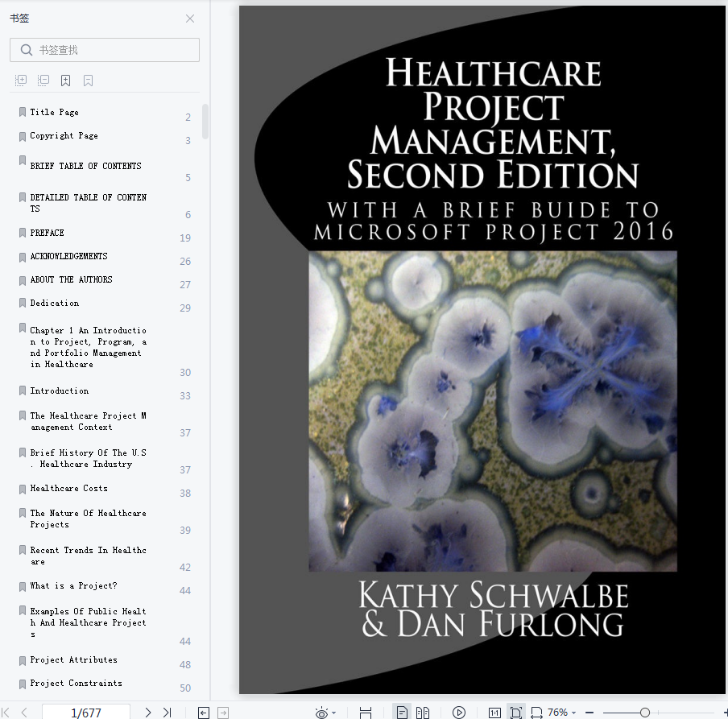
Task: Set actual size 1:1 view
Action: tap(494, 713)
